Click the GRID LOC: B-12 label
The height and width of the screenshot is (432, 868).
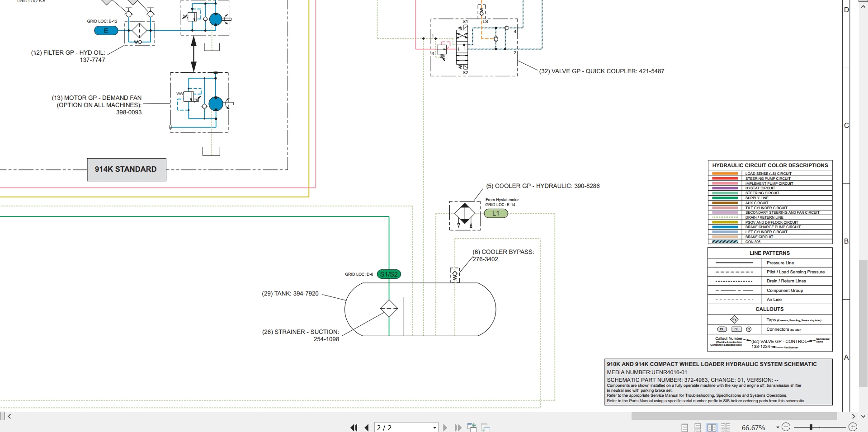pyautogui.click(x=102, y=21)
